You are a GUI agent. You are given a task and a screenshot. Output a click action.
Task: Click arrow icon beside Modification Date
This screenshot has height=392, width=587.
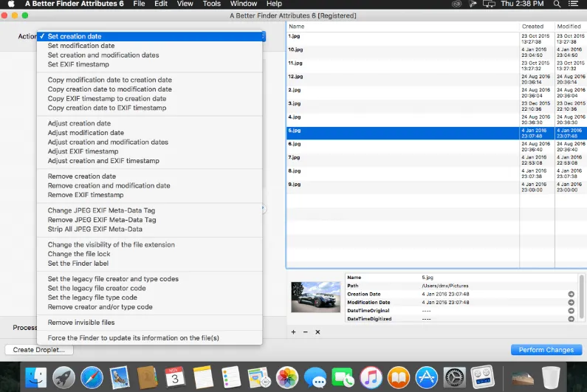(x=571, y=303)
